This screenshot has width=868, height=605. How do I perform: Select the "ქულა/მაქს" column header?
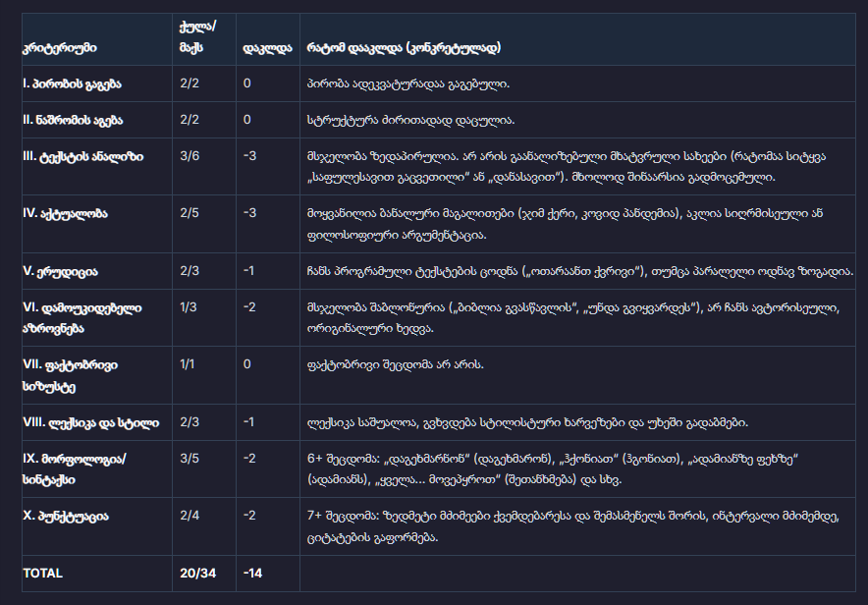click(194, 39)
